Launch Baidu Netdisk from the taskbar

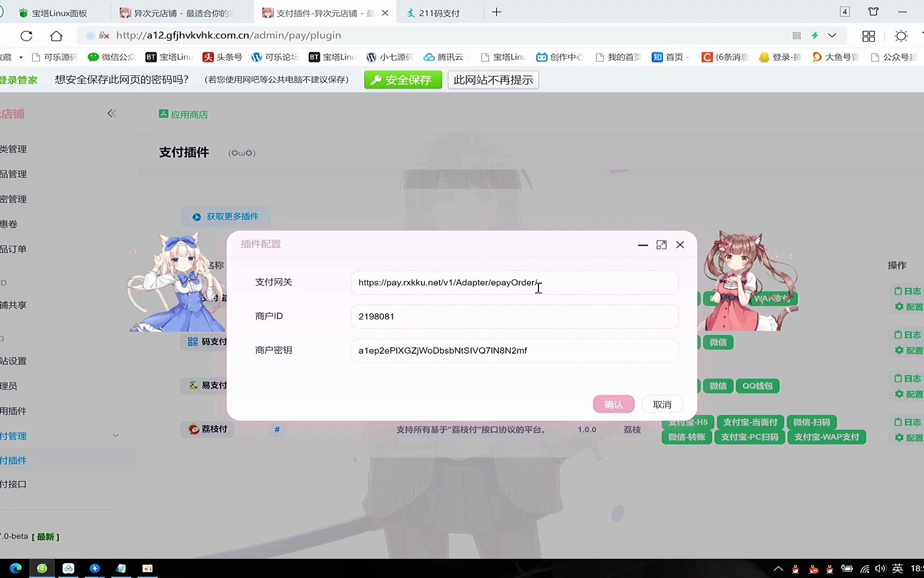coord(68,568)
